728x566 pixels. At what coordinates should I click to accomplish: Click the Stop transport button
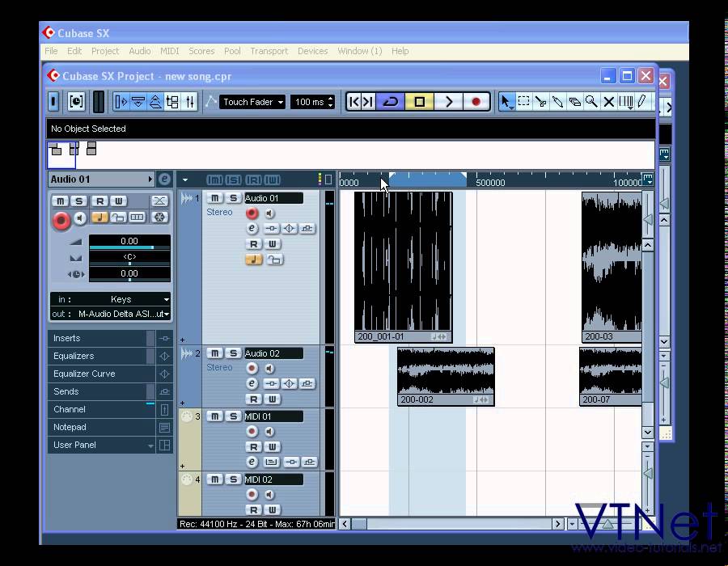click(x=419, y=102)
